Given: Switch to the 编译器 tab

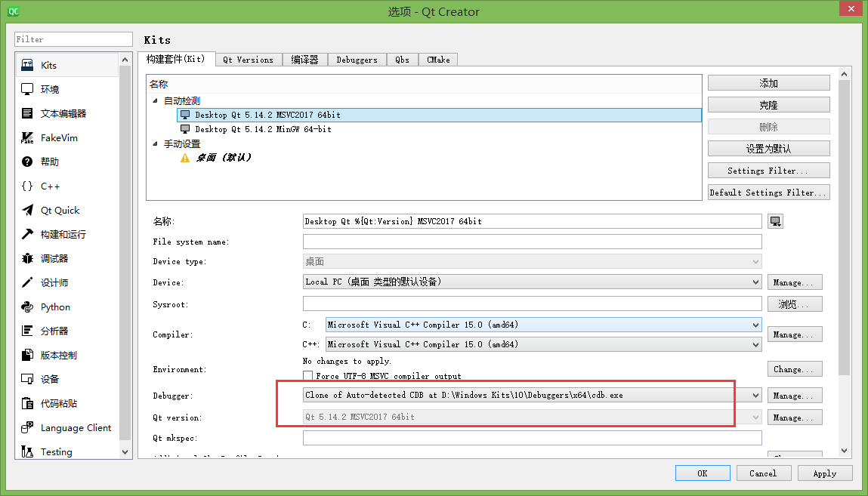Looking at the screenshot, I should [x=304, y=60].
